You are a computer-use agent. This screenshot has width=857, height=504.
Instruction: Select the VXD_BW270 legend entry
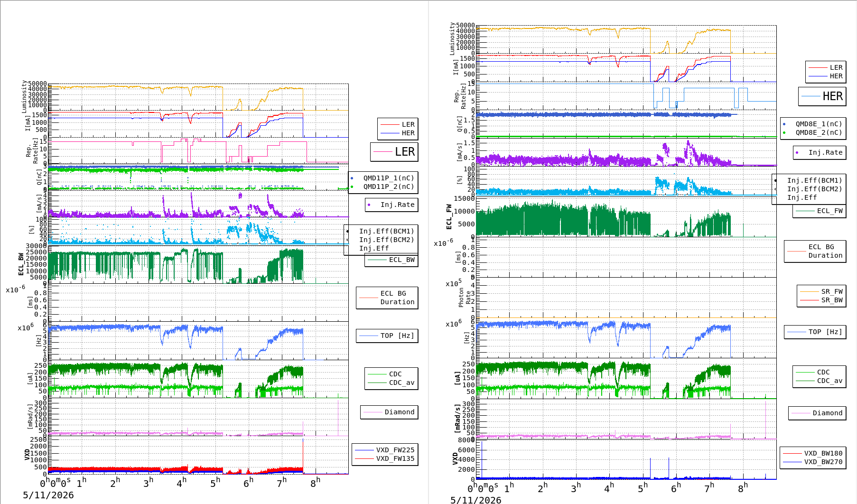tap(823, 462)
